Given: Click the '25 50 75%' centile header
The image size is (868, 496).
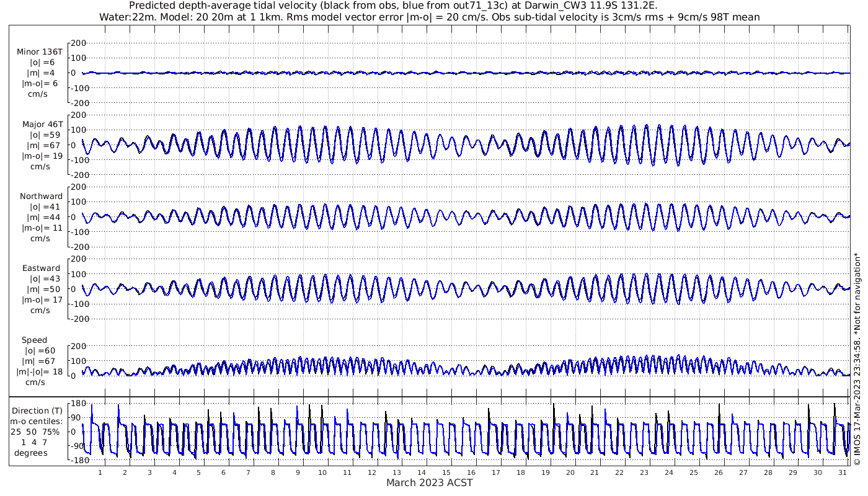Looking at the screenshot, I should point(35,432).
